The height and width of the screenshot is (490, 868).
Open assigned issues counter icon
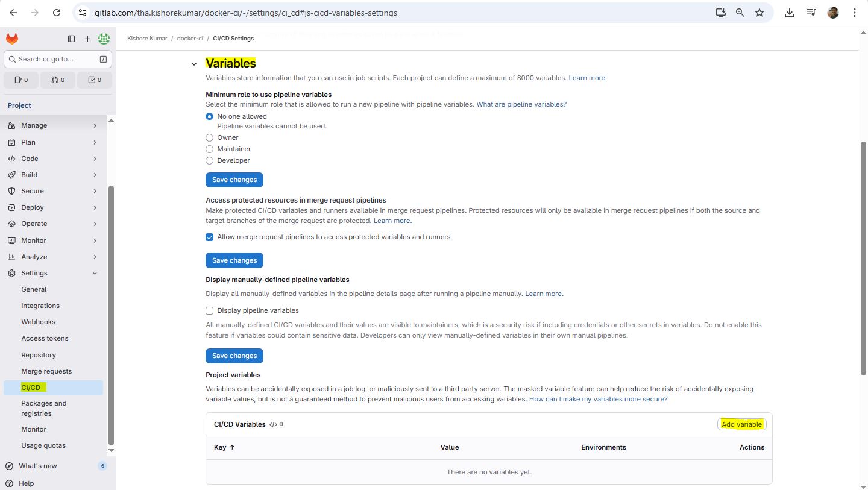pyautogui.click(x=21, y=80)
